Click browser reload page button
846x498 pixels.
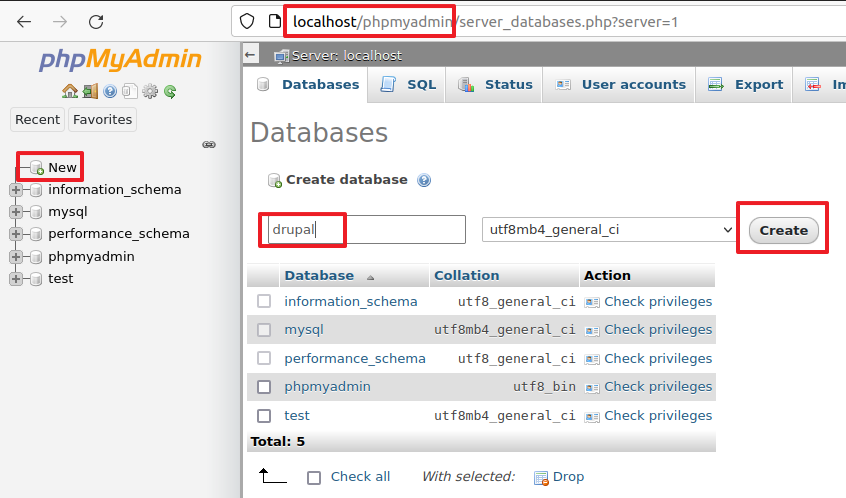tap(96, 21)
